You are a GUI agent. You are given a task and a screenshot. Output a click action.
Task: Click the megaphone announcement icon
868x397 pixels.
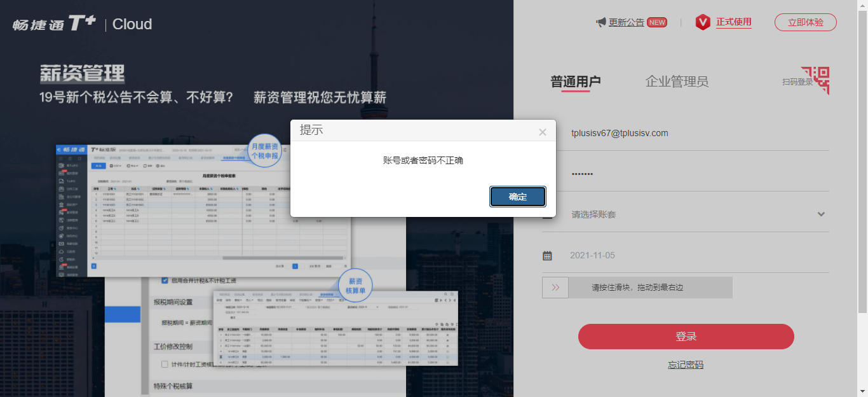pos(601,22)
